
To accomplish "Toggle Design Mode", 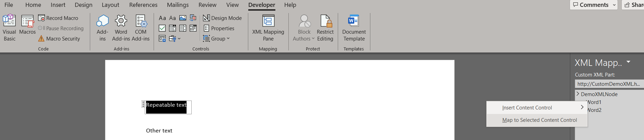I will (x=222, y=18).
